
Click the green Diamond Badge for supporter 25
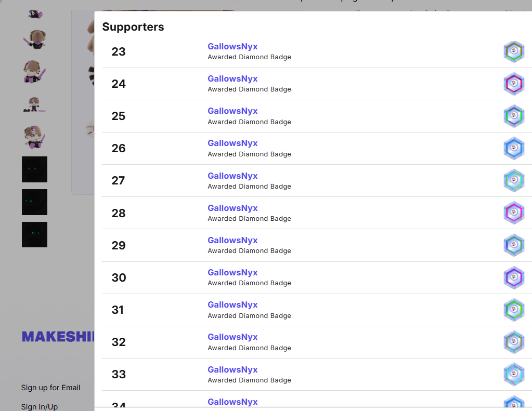[x=514, y=116]
